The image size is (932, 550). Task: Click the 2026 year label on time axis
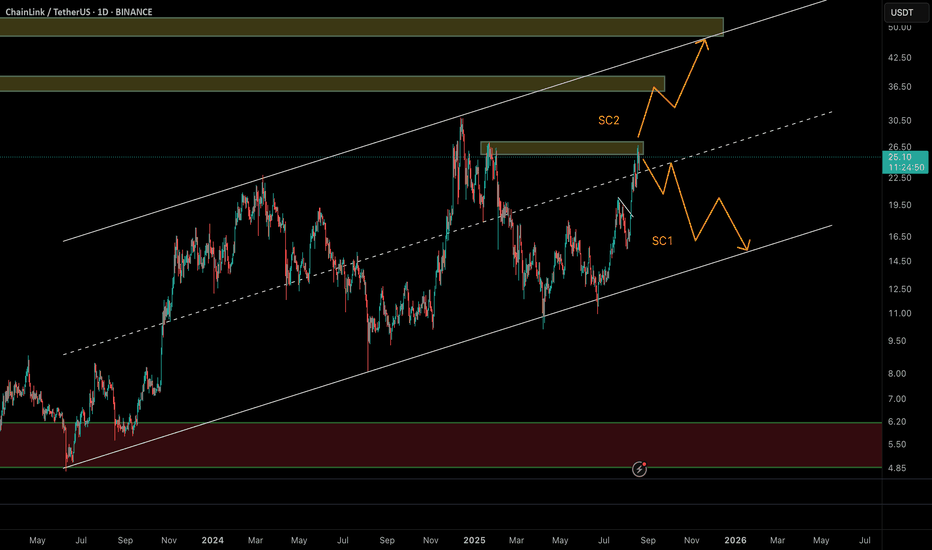tap(735, 540)
